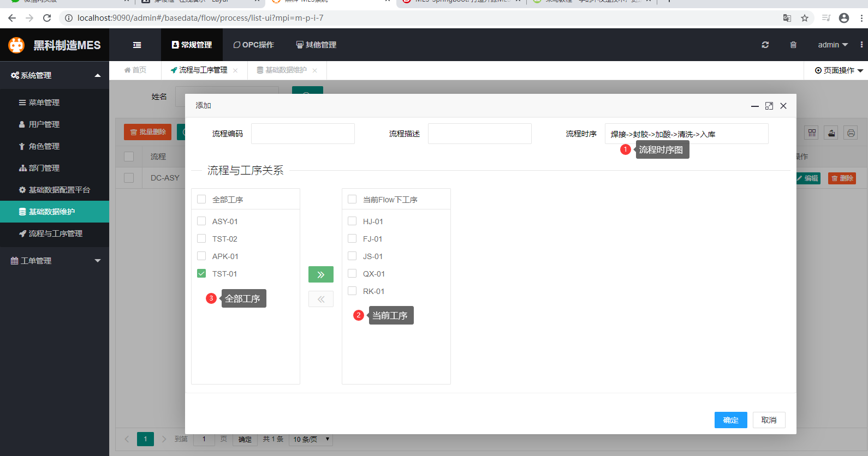The width and height of the screenshot is (868, 456).
Task: Close the 流程与工序管理 tab
Action: (235, 70)
